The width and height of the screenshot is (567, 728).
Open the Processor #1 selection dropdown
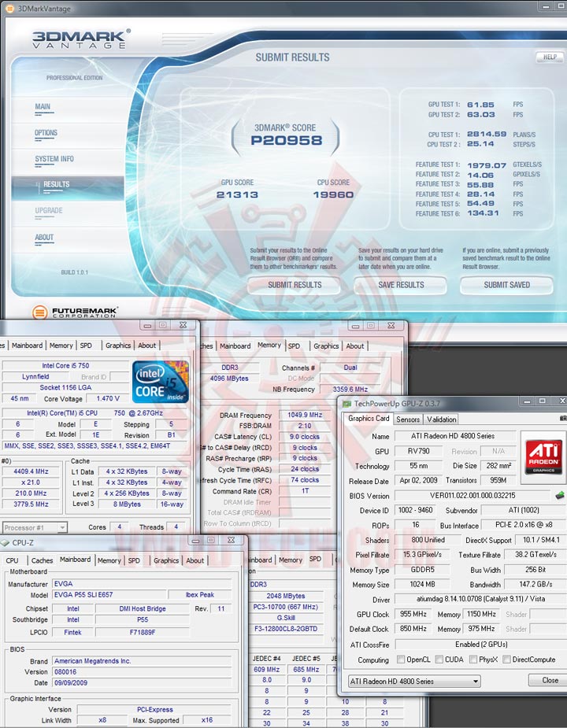[35, 527]
